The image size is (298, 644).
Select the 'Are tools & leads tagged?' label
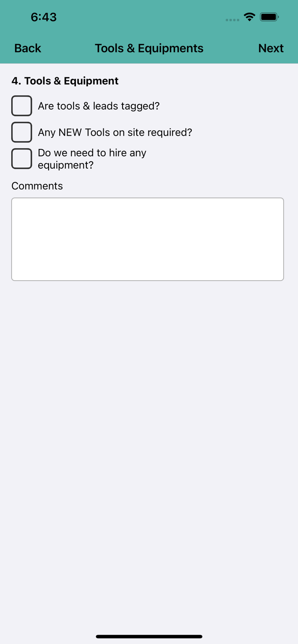coord(99,106)
